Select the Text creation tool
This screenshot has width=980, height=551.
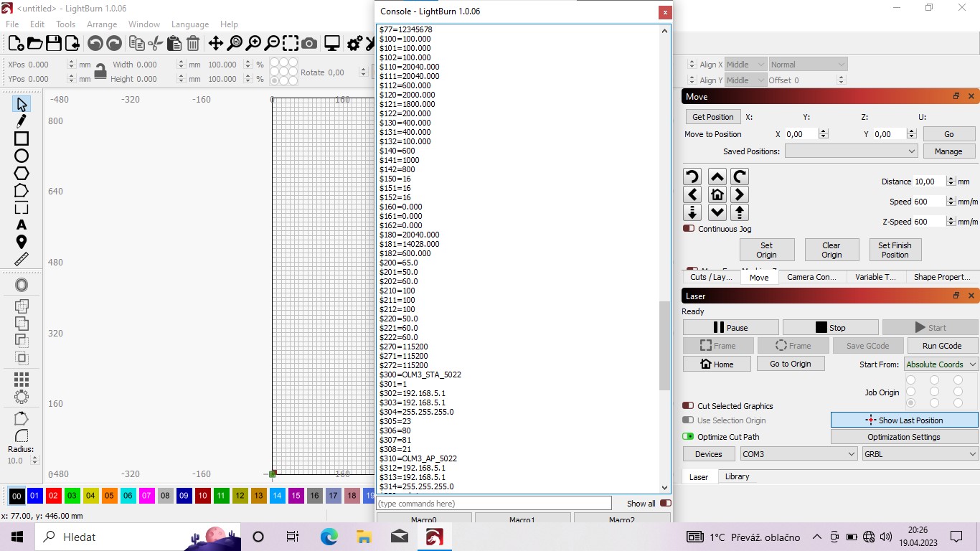[22, 225]
